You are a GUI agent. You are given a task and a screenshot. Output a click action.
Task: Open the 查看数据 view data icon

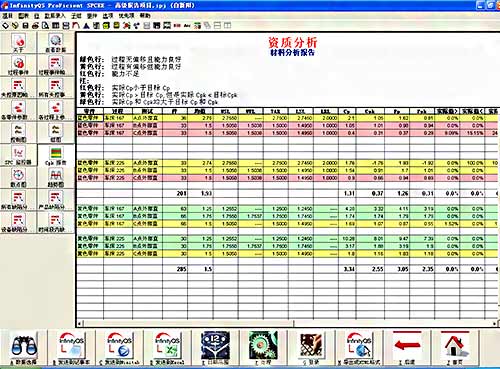[56, 43]
